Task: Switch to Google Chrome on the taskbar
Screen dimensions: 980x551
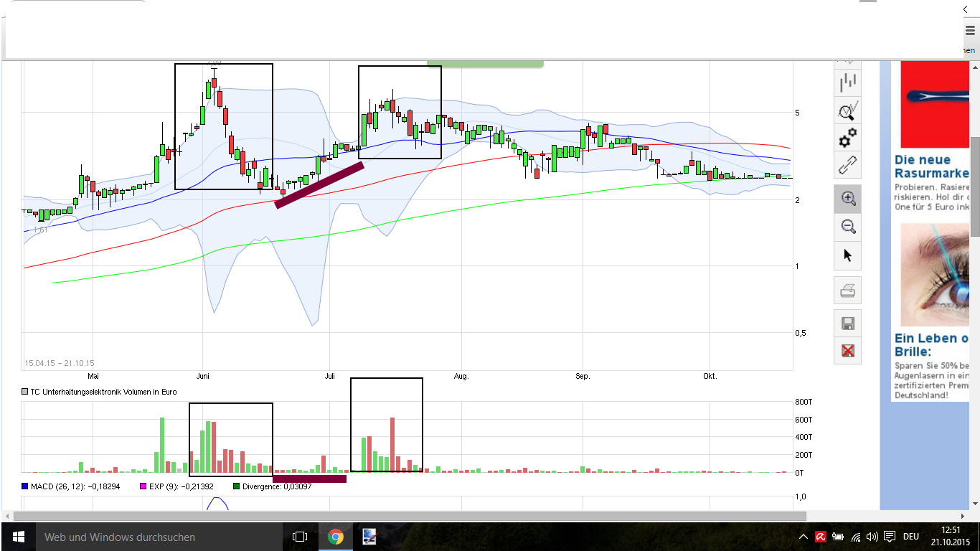Action: [x=335, y=537]
